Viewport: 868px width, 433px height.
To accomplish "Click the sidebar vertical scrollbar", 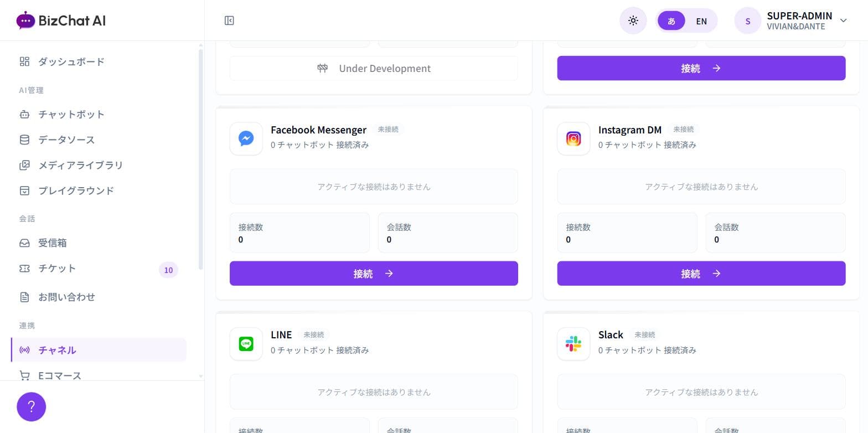I will 201,159.
